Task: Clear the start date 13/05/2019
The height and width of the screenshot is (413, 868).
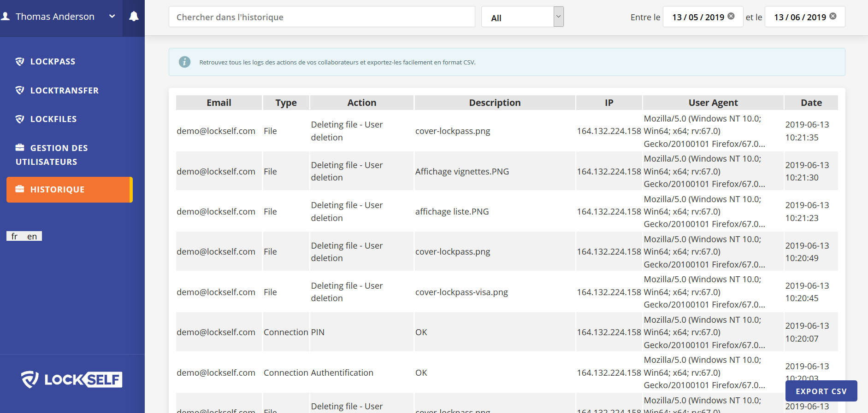Action: click(731, 16)
